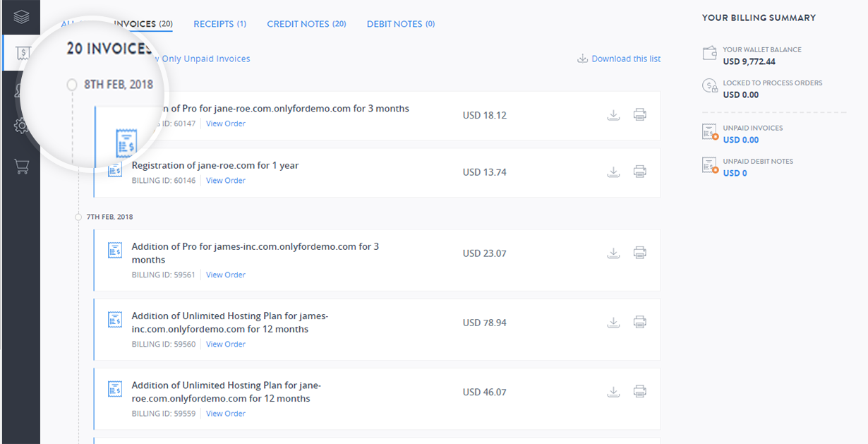This screenshot has width=868, height=444.
Task: Select Unlimited Hosting Plan for jane-roe.com.onlyfordemo.com
Action: pos(227,392)
